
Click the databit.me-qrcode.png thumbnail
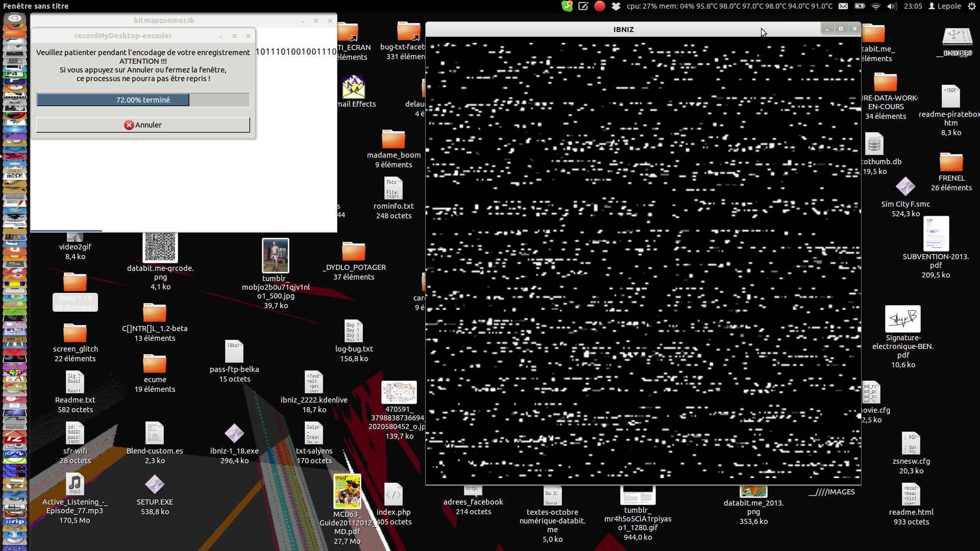click(x=160, y=247)
